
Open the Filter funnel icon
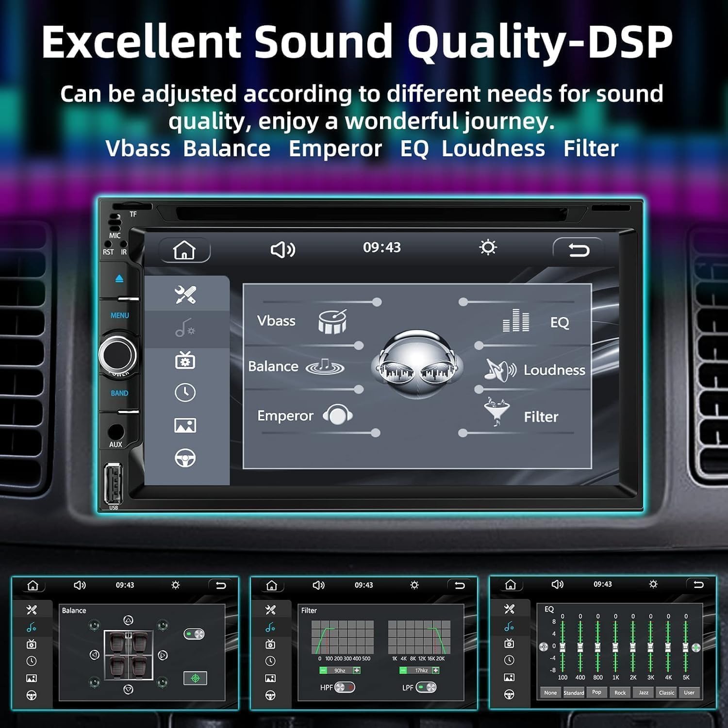496,412
